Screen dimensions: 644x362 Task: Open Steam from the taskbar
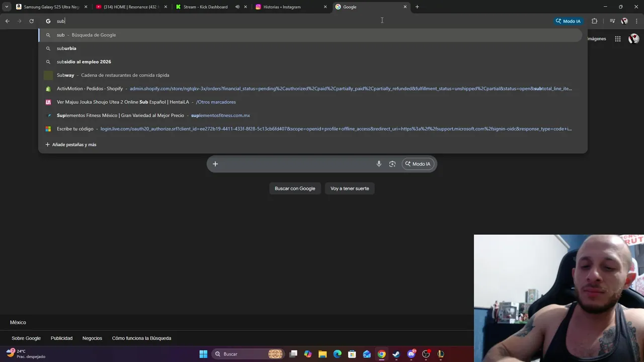pyautogui.click(x=396, y=354)
